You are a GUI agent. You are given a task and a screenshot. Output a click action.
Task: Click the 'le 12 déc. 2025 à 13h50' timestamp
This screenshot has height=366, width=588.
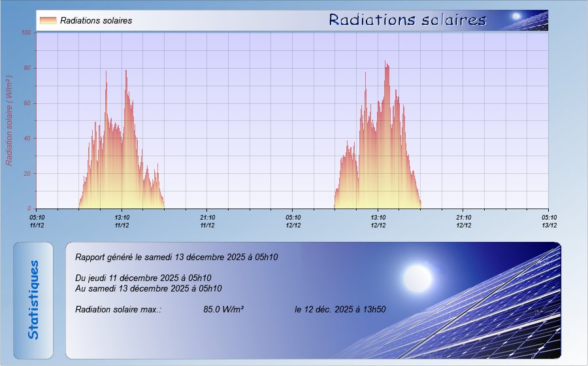[340, 309]
